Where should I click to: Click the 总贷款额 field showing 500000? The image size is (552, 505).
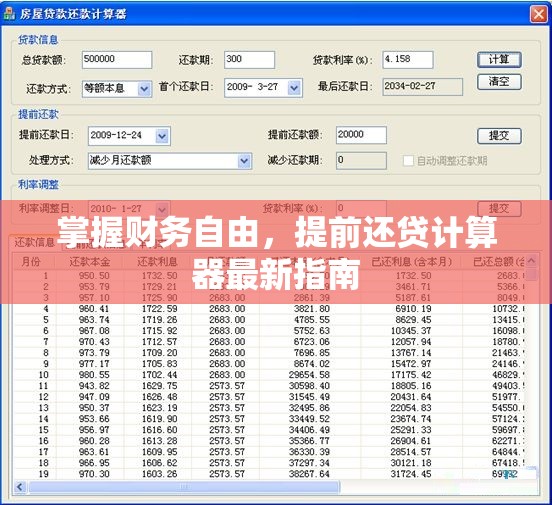(117, 60)
